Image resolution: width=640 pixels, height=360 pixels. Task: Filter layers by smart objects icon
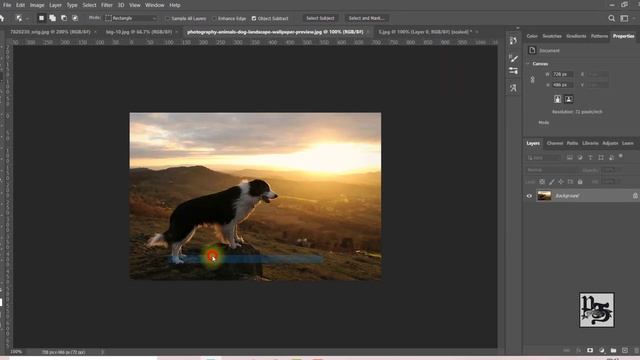tap(611, 158)
